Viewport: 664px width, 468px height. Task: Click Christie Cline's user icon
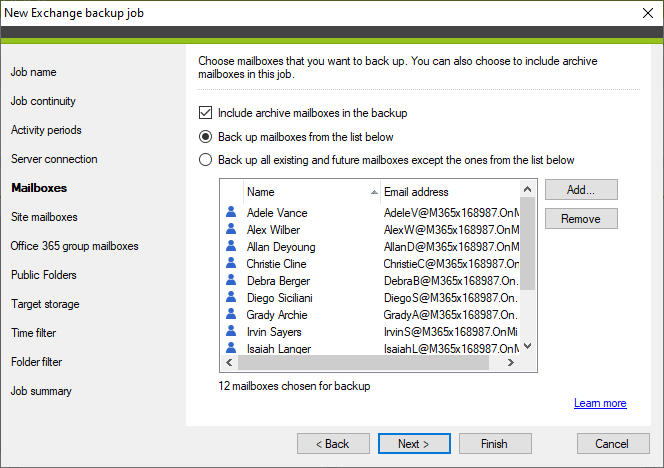[x=231, y=264]
